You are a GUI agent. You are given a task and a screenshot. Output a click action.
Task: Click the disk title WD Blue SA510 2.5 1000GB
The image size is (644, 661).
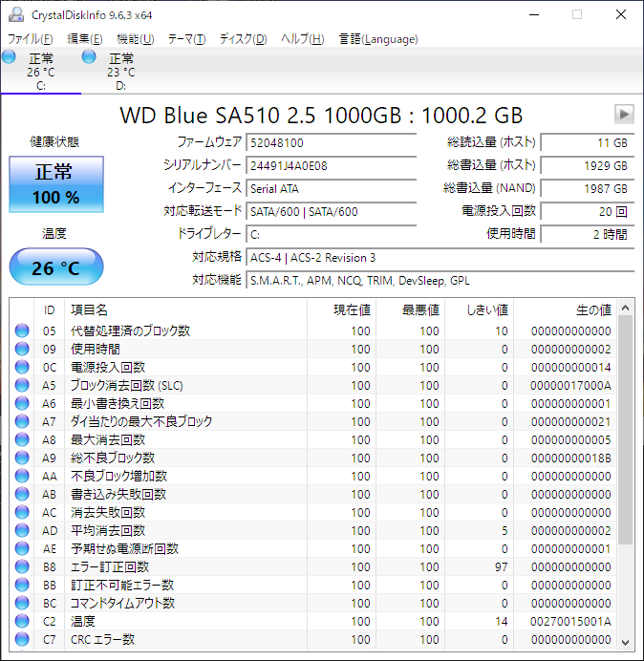coord(261,115)
